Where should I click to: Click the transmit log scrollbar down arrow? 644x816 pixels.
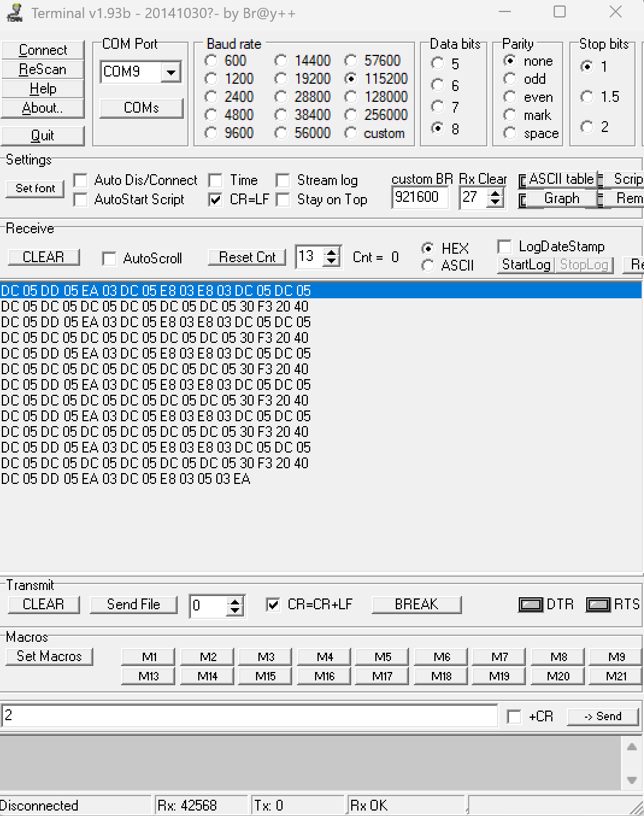coord(632,780)
